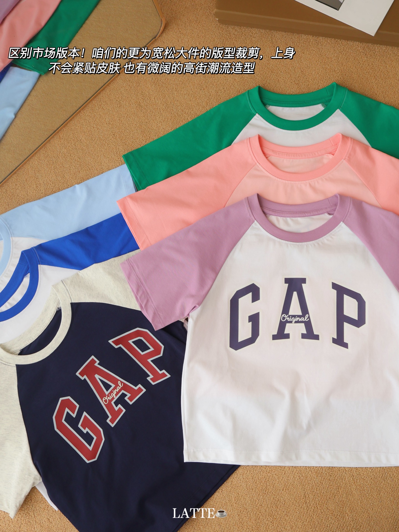399x532 pixels.
Task: Click the caption line starting with 区别市场版本
Action: point(152,53)
